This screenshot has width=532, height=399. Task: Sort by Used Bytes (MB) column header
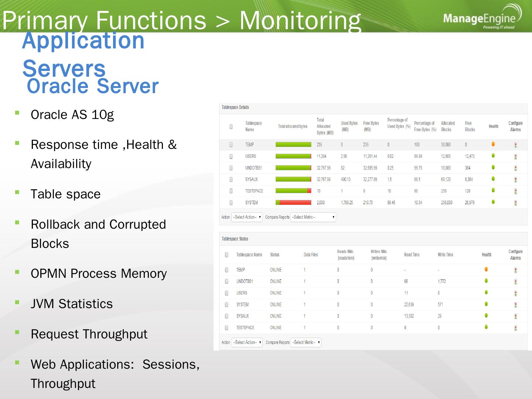[x=349, y=126]
